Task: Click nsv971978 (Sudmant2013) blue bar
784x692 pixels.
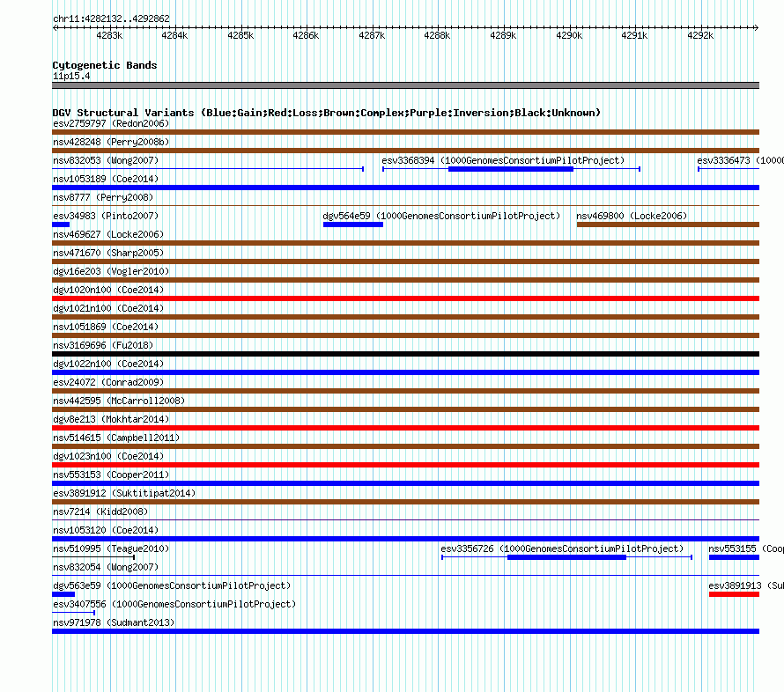Action: coord(405,631)
